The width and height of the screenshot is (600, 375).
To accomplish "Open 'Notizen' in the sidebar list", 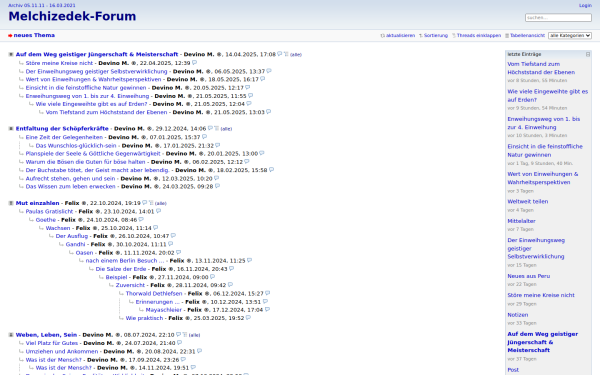I will 518,315.
